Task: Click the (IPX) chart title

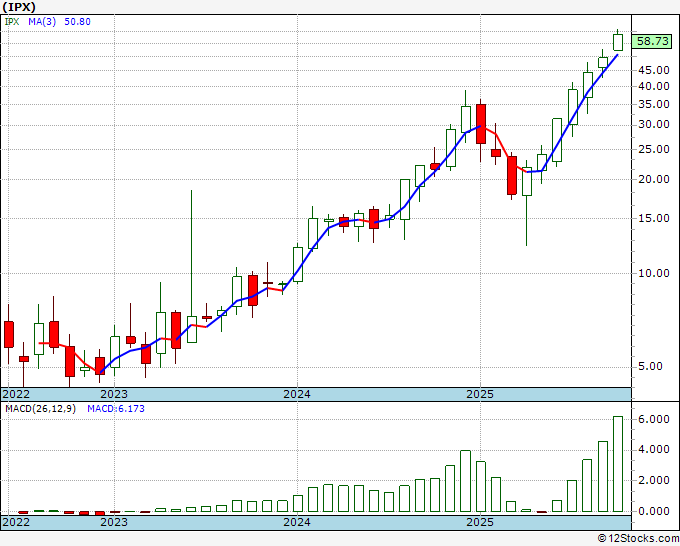Action: [x=19, y=7]
